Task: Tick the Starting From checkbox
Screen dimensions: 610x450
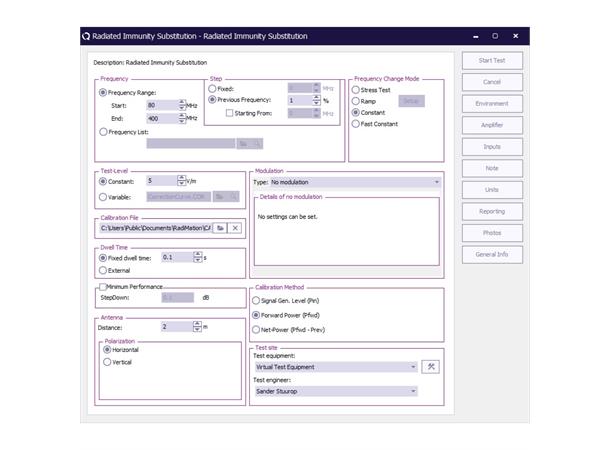Action: [229, 113]
